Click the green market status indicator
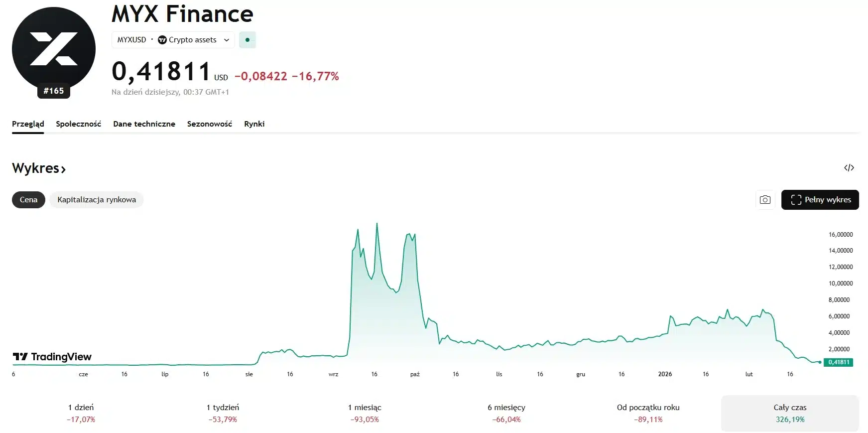This screenshot has width=868, height=433. pyautogui.click(x=248, y=40)
